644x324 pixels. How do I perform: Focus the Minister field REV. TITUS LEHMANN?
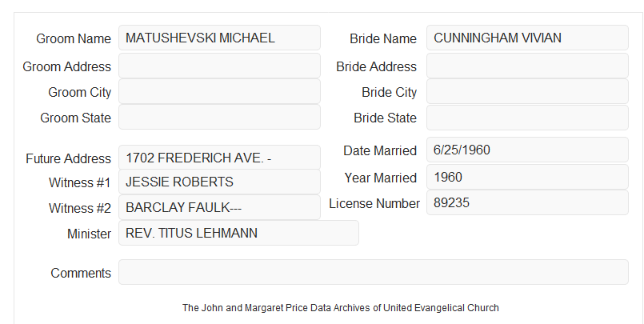[x=238, y=233]
